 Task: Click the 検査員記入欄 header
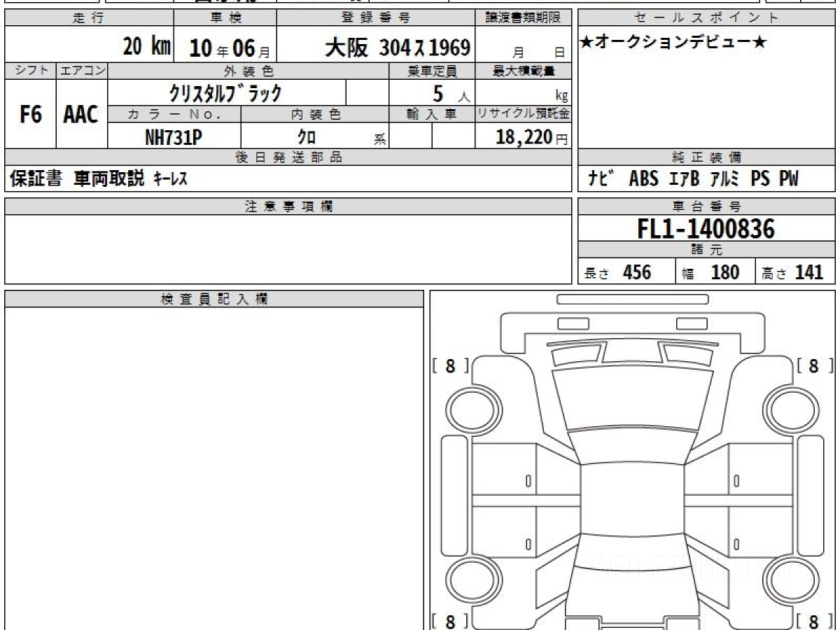pos(214,299)
